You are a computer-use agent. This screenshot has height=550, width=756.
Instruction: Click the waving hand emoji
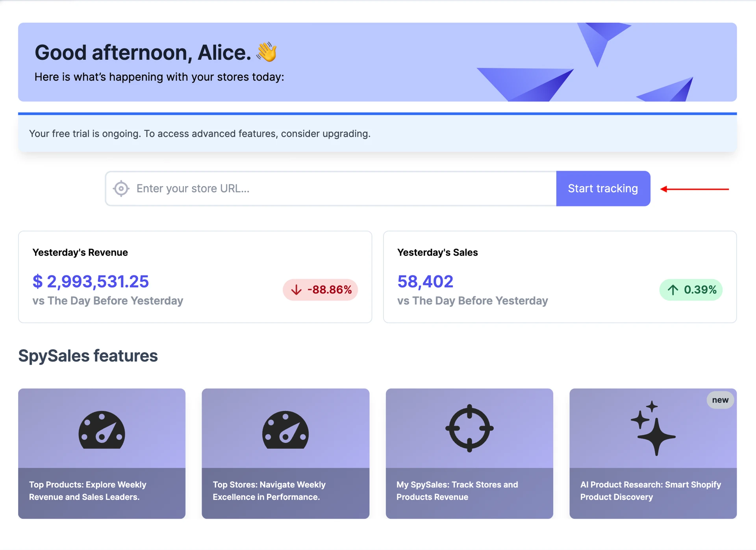(267, 52)
